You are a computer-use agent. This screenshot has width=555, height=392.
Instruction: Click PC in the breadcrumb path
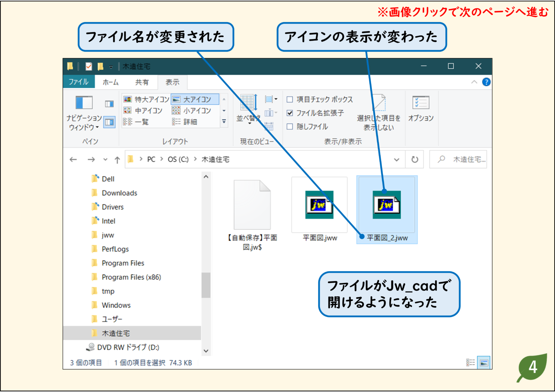(151, 159)
